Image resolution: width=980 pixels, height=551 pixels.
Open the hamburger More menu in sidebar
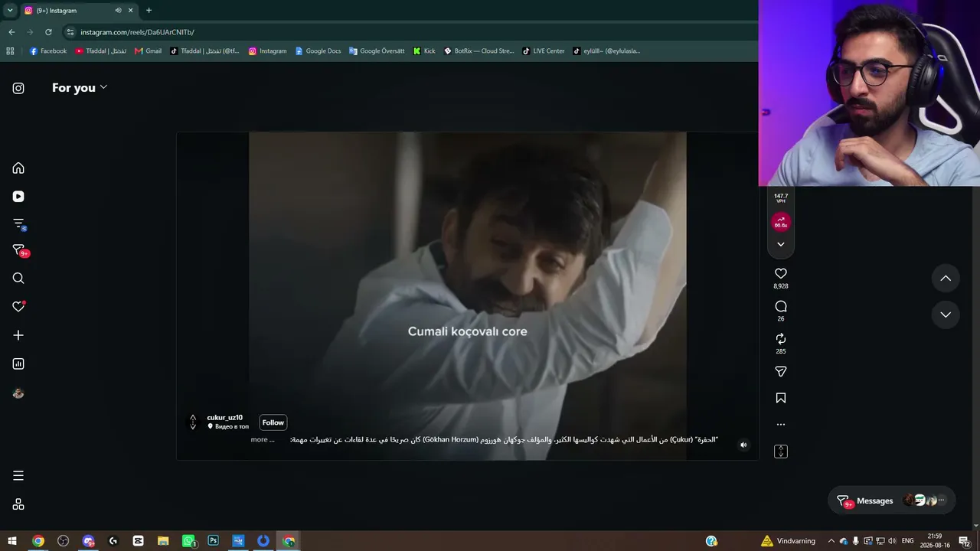click(18, 476)
